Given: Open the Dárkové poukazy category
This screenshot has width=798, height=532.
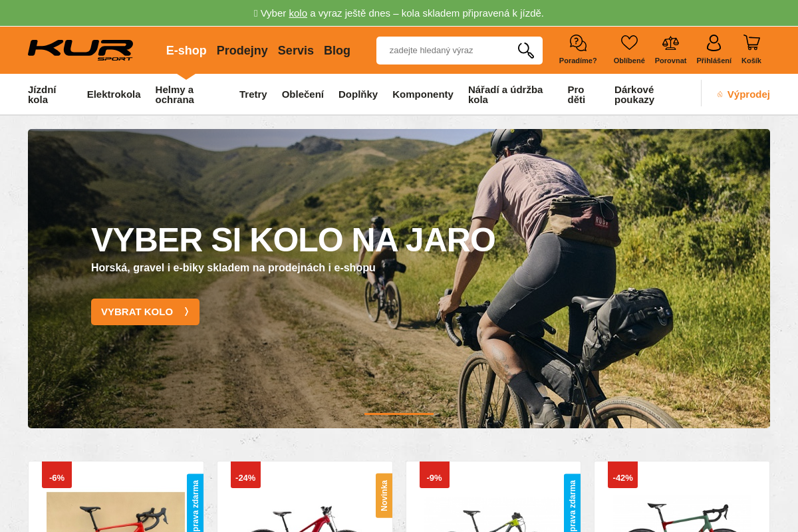Looking at the screenshot, I should coord(634,94).
